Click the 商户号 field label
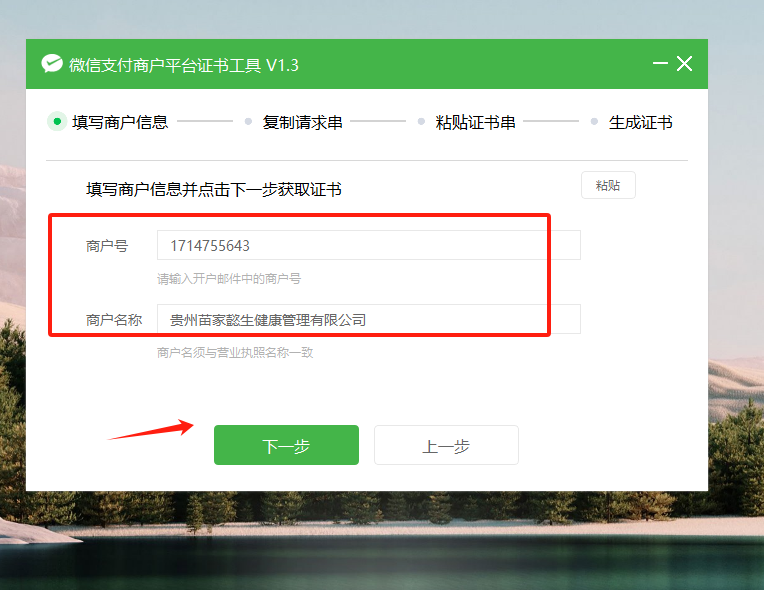The image size is (764, 590). click(x=107, y=246)
